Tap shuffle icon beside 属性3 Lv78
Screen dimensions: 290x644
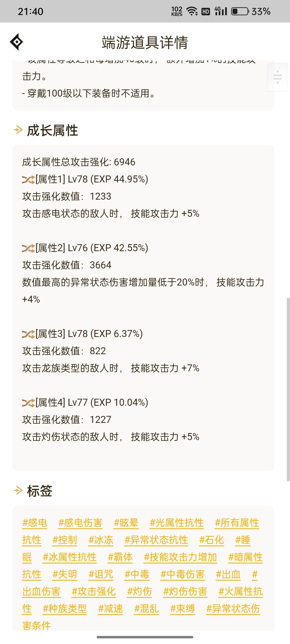[x=28, y=334]
